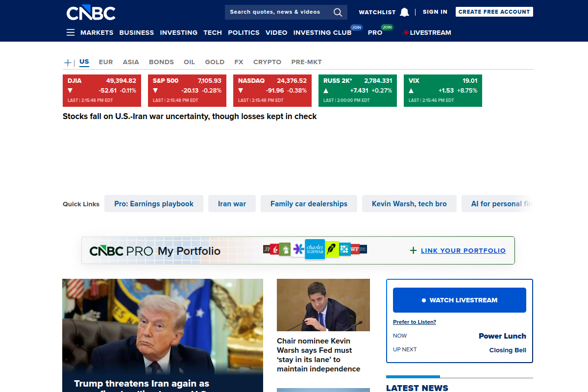
Task: Click the green plus icon by Link Your Portfolio
Action: pyautogui.click(x=413, y=250)
